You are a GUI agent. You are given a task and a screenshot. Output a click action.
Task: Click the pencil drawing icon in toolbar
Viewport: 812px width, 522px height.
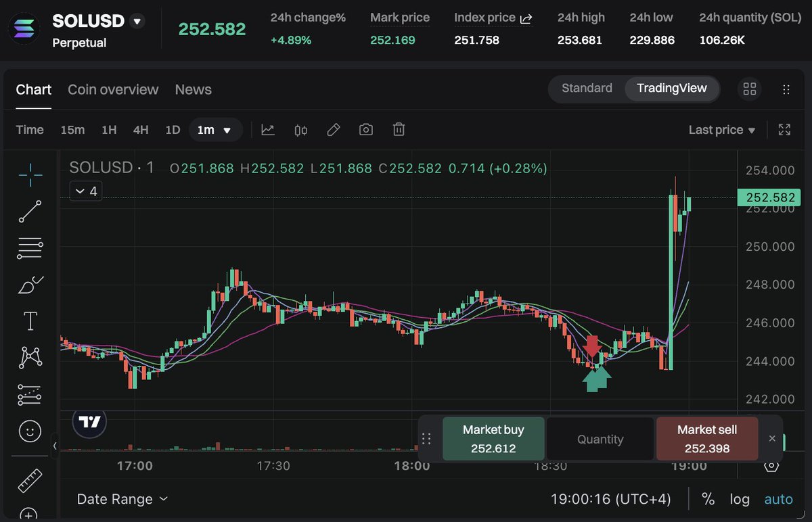(x=333, y=130)
